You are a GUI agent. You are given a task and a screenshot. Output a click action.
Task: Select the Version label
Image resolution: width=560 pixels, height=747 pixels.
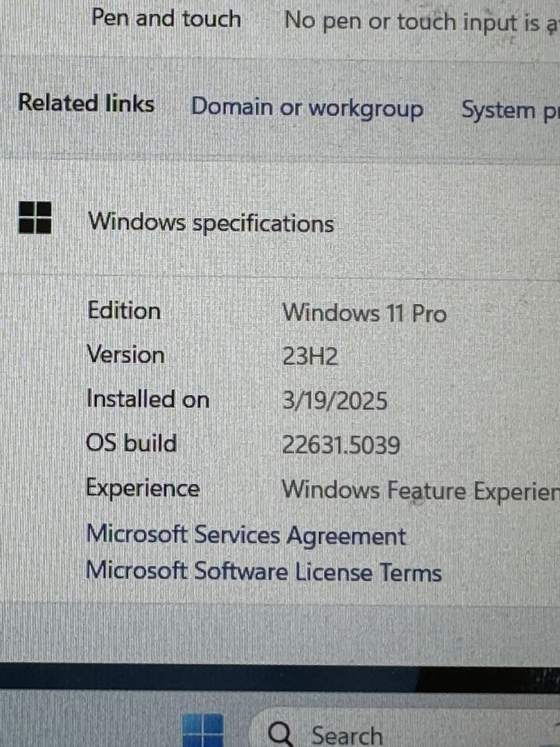125,355
